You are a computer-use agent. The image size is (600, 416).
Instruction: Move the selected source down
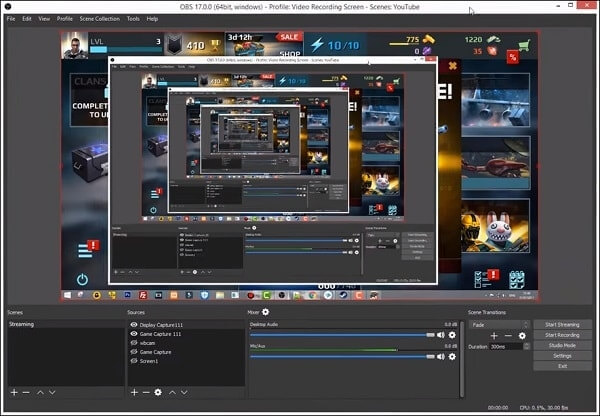[184, 392]
